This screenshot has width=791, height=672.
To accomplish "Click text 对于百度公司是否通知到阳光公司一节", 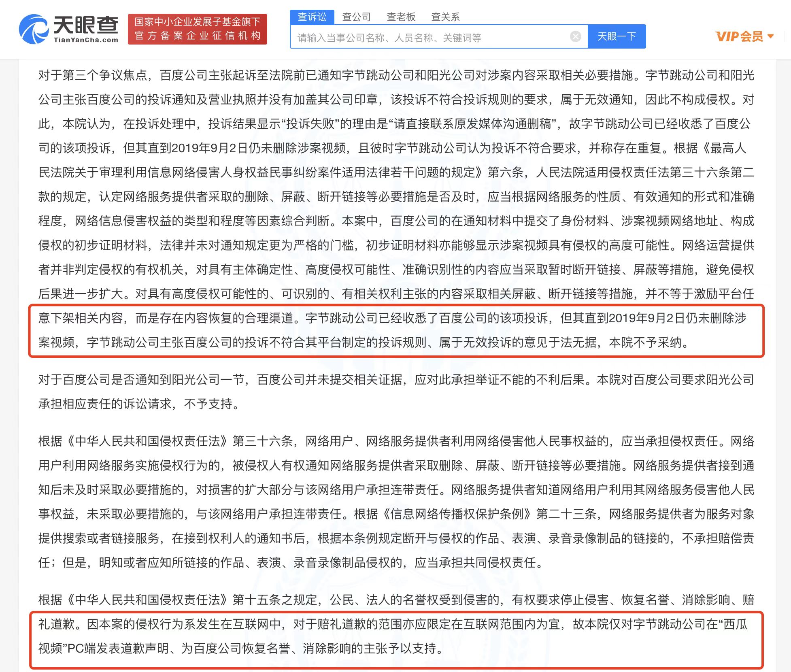I will tap(141, 380).
